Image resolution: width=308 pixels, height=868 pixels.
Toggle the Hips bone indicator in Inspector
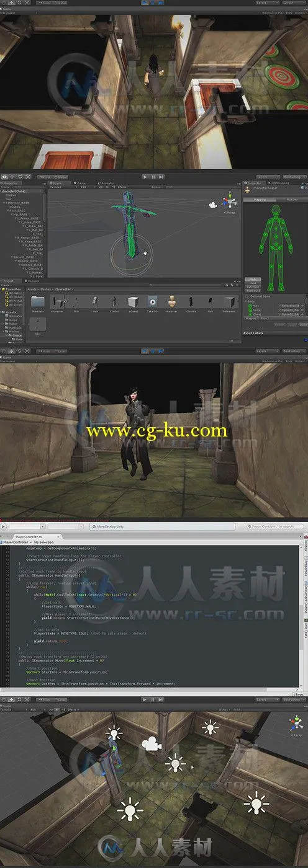pos(250,306)
